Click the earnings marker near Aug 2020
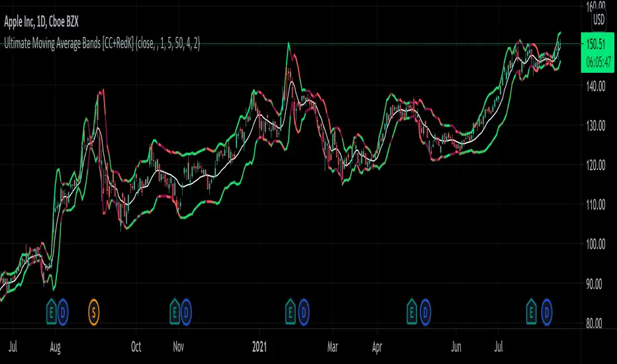Viewport: 617px width, 364px height. (x=52, y=312)
